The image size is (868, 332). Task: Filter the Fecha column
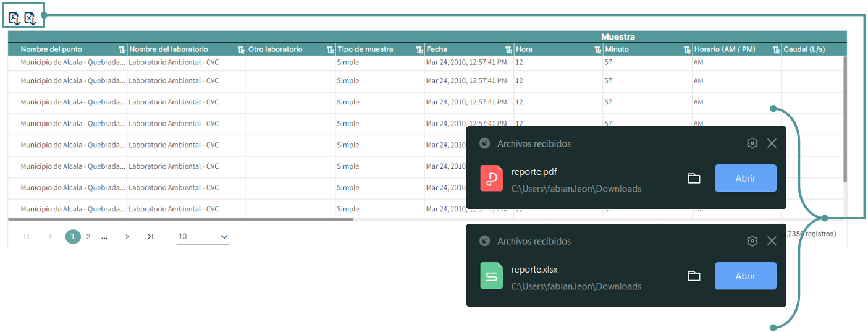(508, 49)
